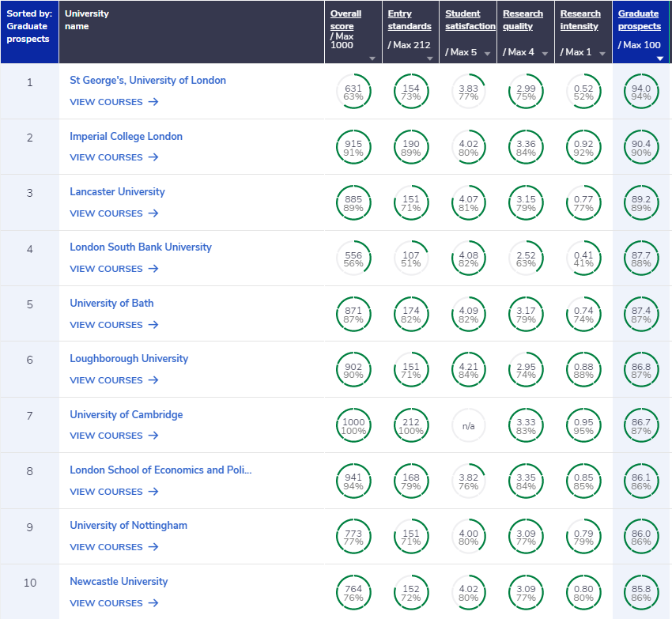Open the Imperial College London page
The width and height of the screenshot is (672, 619).
126,136
